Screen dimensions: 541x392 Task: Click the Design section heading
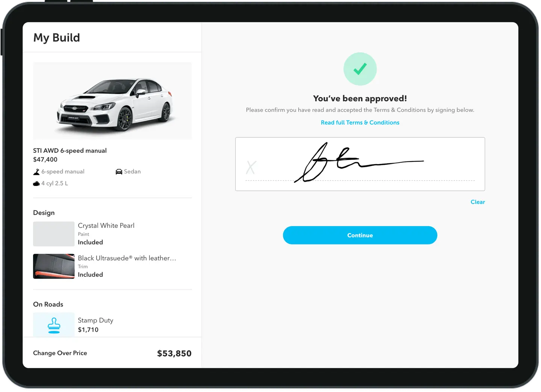44,213
